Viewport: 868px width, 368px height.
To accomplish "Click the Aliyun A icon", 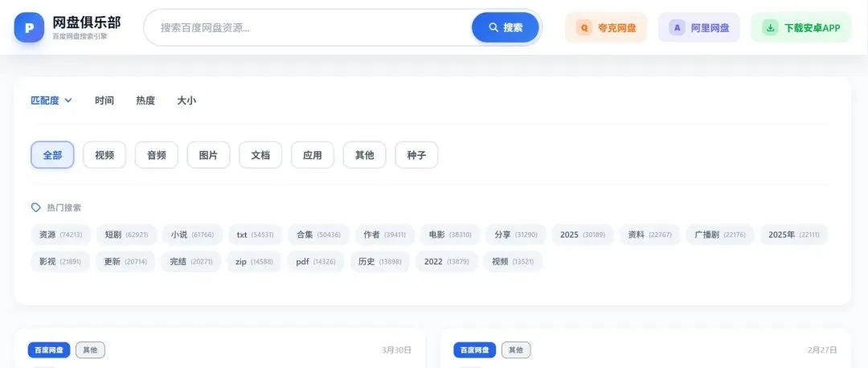I will click(x=677, y=27).
